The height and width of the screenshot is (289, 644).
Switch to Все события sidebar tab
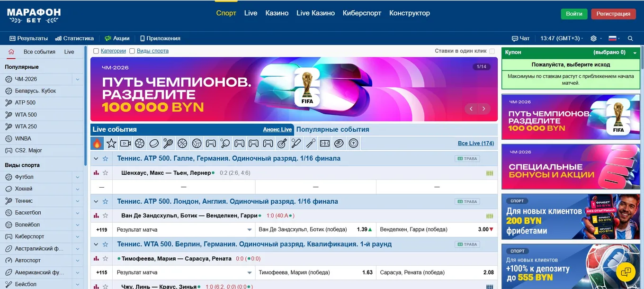click(x=39, y=52)
